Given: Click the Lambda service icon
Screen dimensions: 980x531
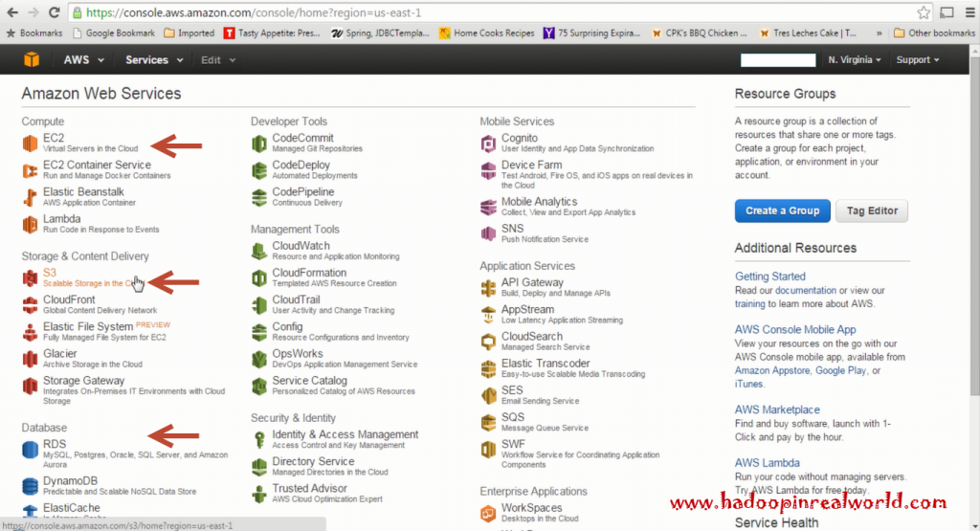Looking at the screenshot, I should (31, 224).
